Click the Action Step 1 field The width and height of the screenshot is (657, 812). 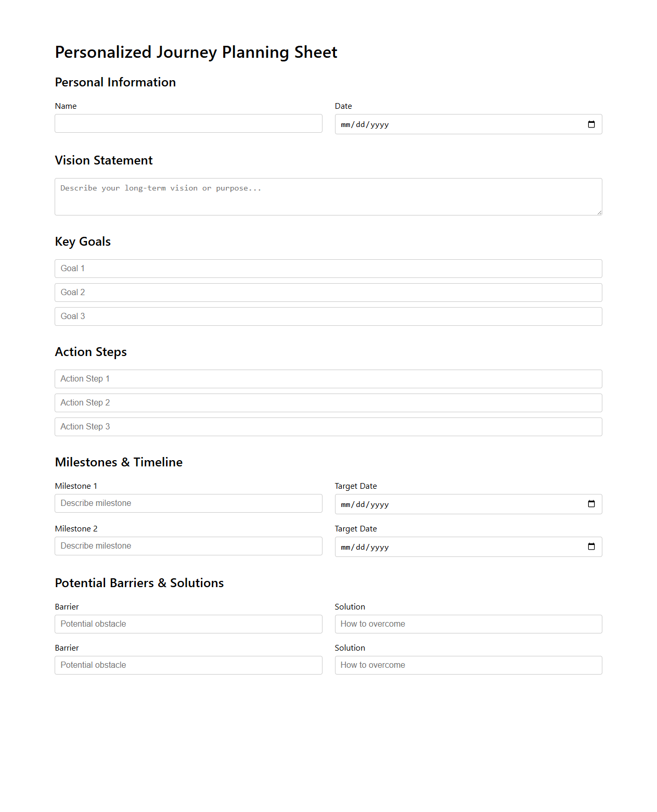tap(328, 378)
